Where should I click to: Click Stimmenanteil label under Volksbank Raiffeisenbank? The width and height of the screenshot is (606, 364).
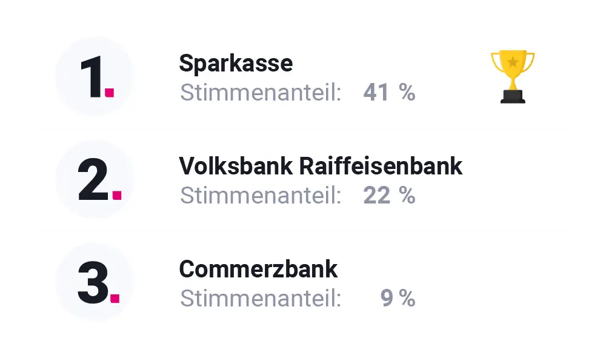261,196
